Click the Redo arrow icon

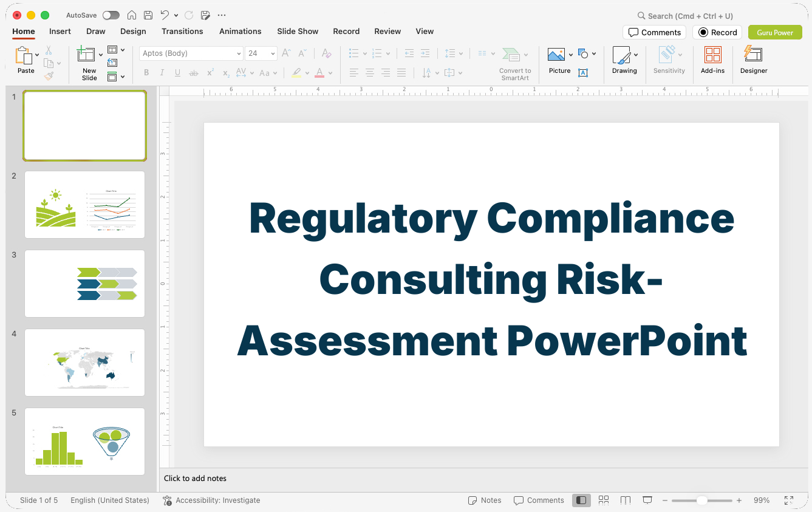pyautogui.click(x=189, y=15)
